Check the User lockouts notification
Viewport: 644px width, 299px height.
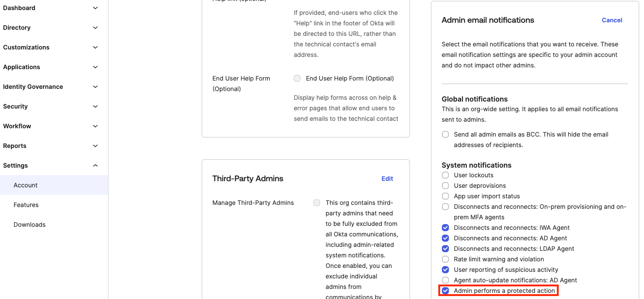click(x=445, y=175)
